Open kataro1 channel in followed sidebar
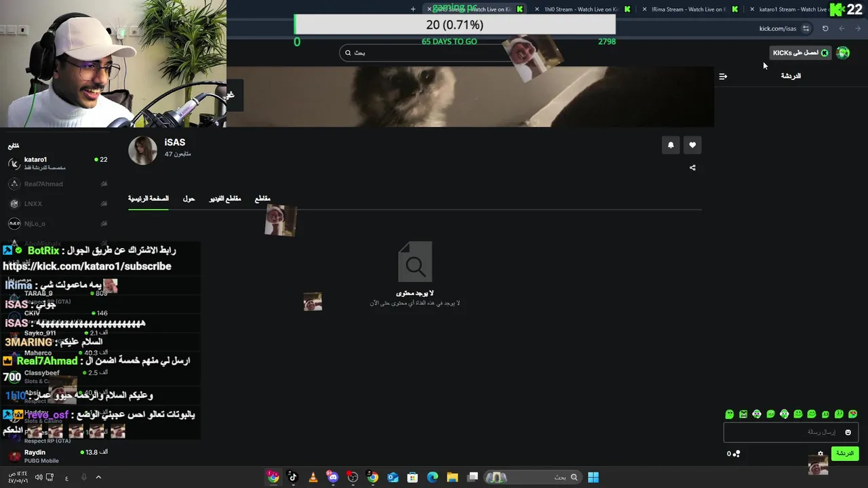This screenshot has width=868, height=488. pyautogui.click(x=58, y=163)
